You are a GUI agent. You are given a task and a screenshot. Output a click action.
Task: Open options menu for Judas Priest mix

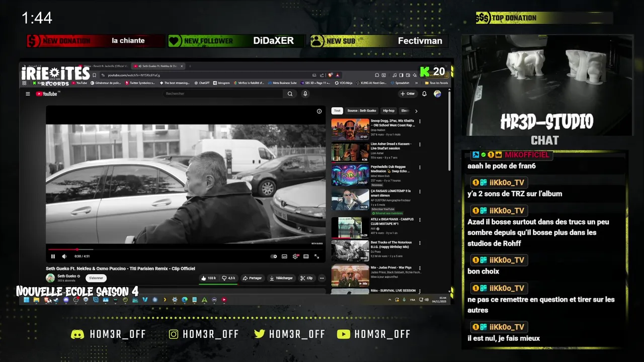[x=420, y=267]
